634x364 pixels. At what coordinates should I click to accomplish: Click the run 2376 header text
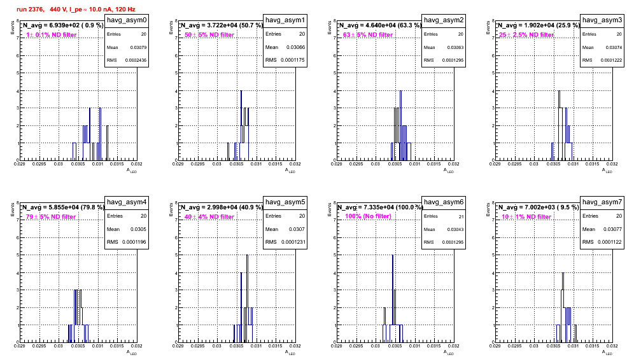point(76,10)
